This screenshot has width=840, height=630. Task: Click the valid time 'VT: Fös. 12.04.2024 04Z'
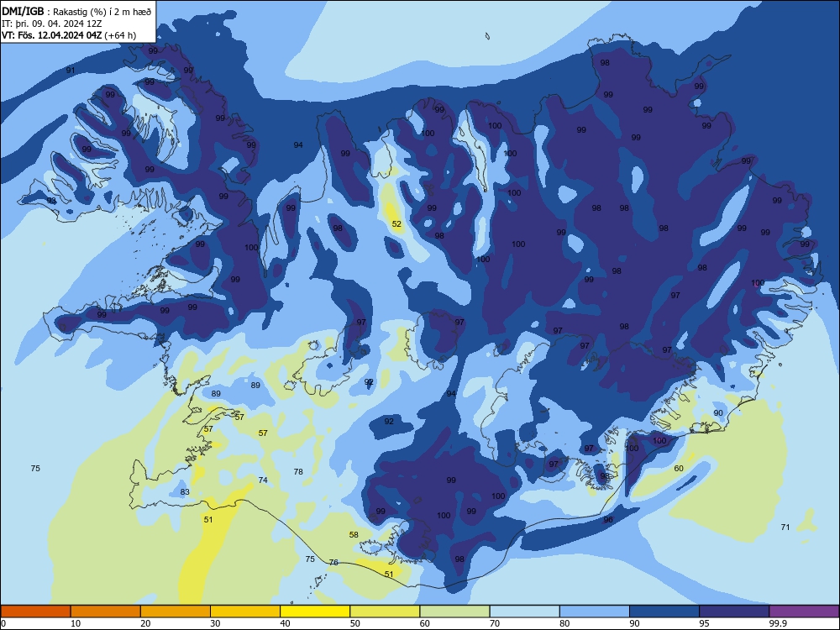point(51,35)
